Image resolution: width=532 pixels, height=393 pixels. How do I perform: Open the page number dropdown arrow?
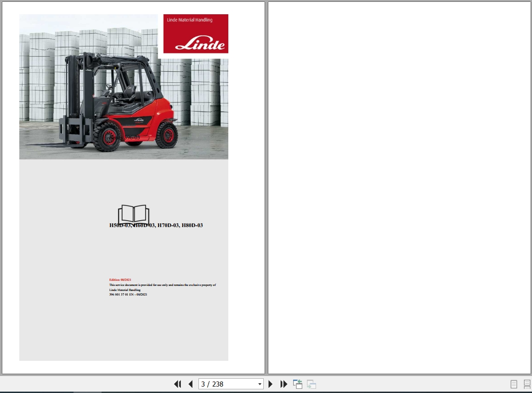(x=260, y=384)
